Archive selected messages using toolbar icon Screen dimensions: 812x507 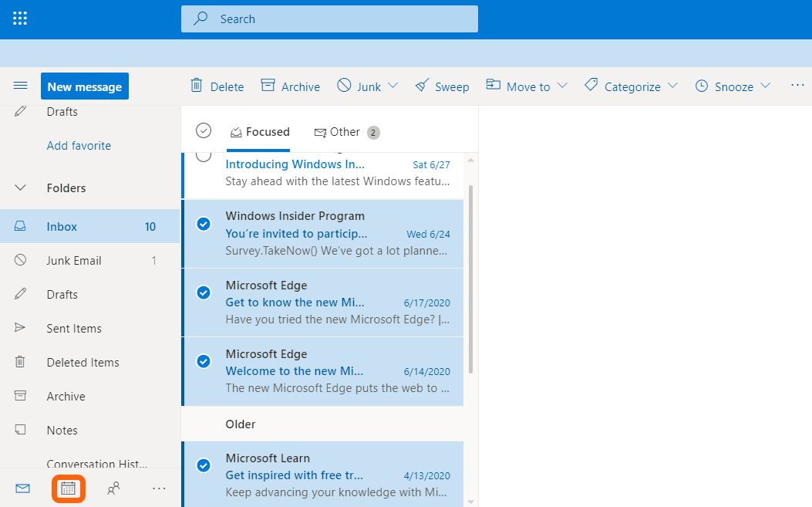coord(268,86)
